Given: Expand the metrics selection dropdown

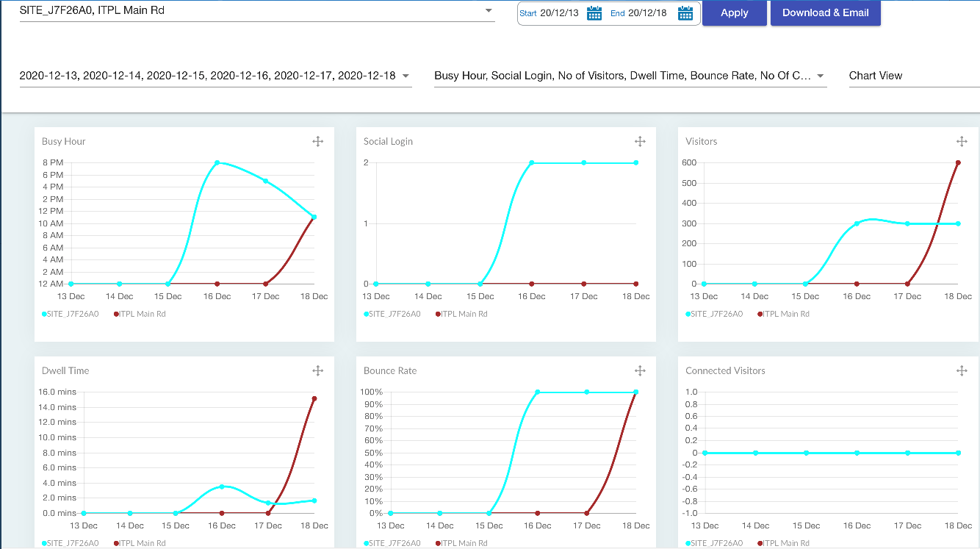Looking at the screenshot, I should point(820,76).
